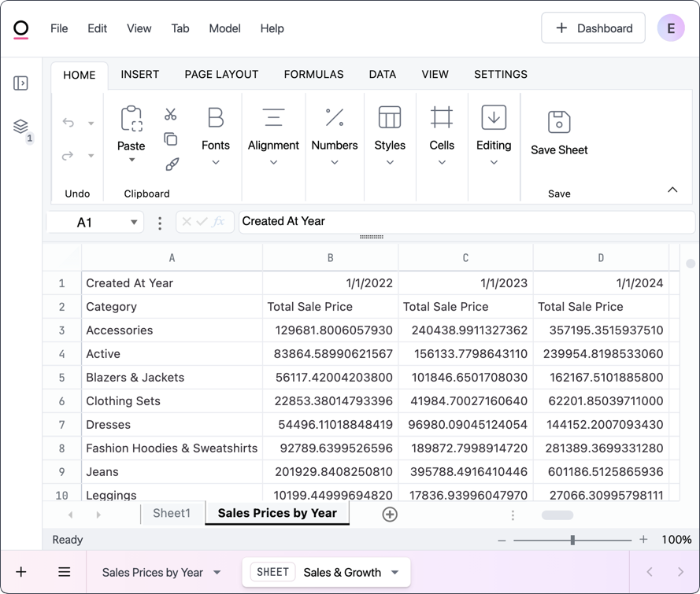
Task: Click the Cut scissors icon
Action: click(x=171, y=115)
